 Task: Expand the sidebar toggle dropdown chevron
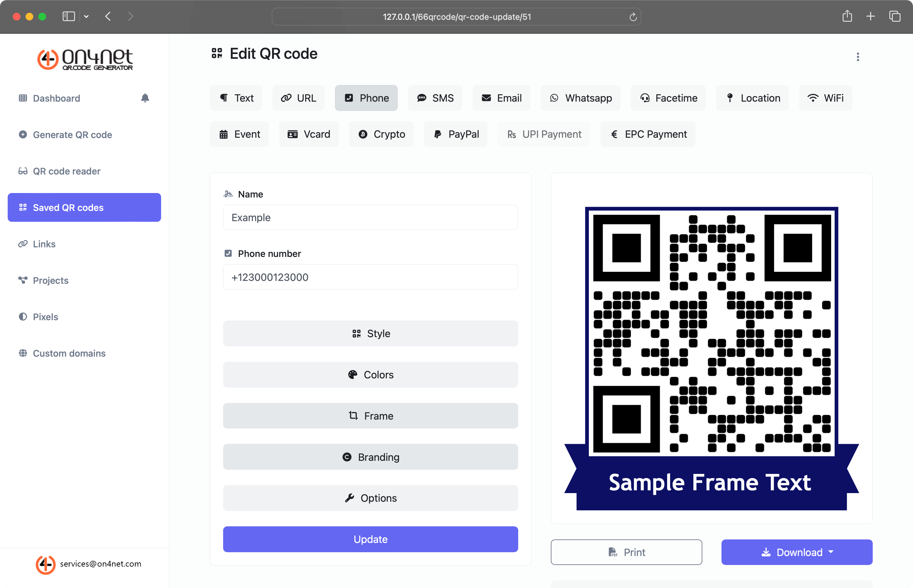(86, 16)
